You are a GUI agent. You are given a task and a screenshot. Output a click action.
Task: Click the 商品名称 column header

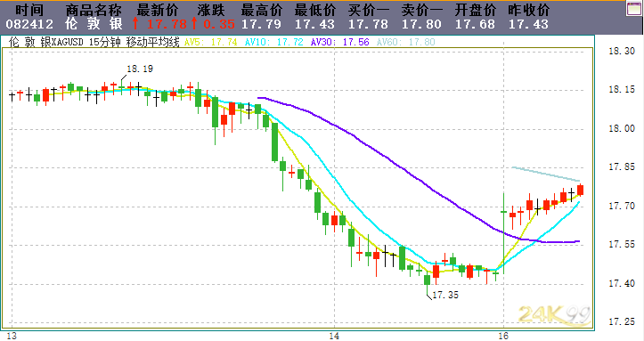pos(94,10)
